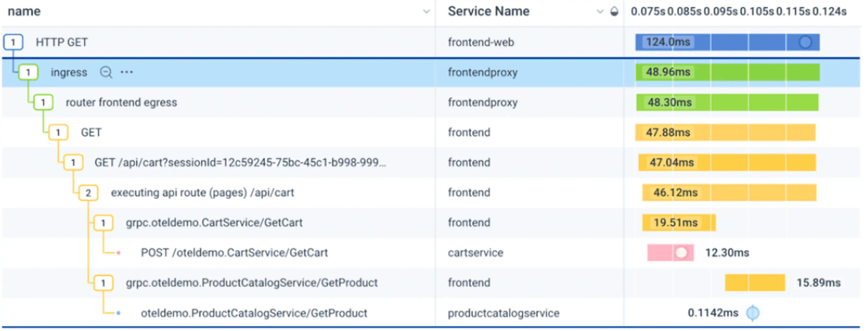This screenshot has width=868, height=331.
Task: Collapse the GET span node
Action: (x=58, y=132)
